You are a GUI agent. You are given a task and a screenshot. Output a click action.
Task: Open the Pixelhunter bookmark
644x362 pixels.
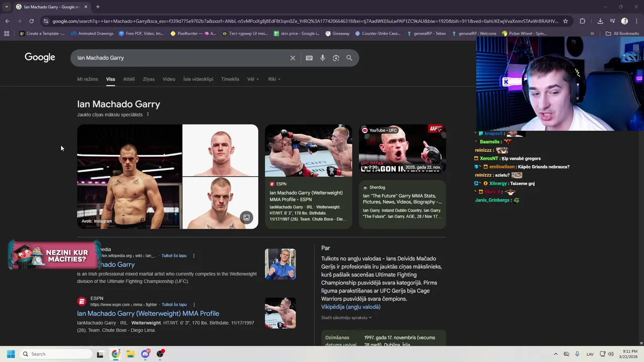tap(193, 34)
